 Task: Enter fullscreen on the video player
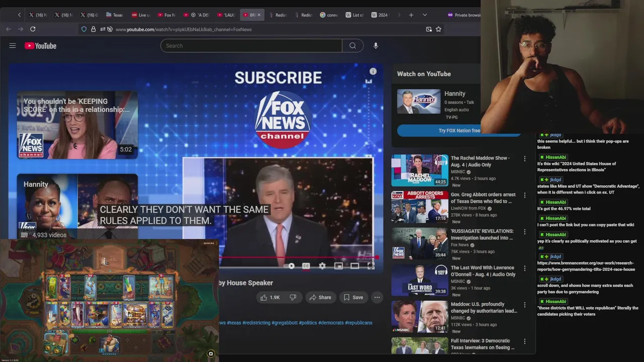pyautogui.click(x=371, y=266)
